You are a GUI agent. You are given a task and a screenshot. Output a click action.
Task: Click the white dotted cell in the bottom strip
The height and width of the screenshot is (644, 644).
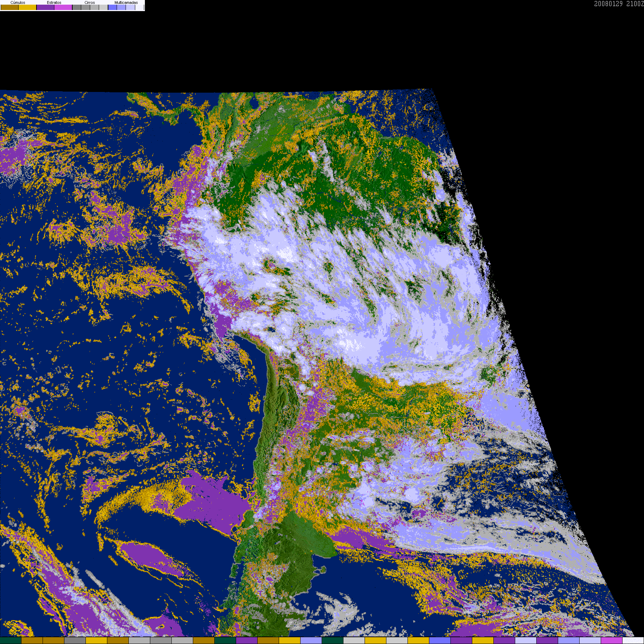[x=633, y=640]
